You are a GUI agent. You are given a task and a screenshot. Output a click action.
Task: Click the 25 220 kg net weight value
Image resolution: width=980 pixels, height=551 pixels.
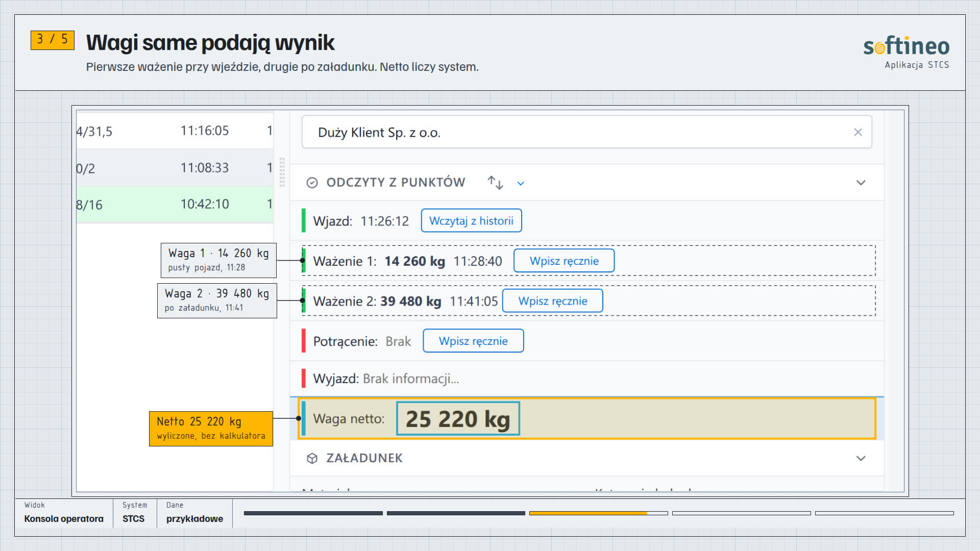pyautogui.click(x=458, y=419)
